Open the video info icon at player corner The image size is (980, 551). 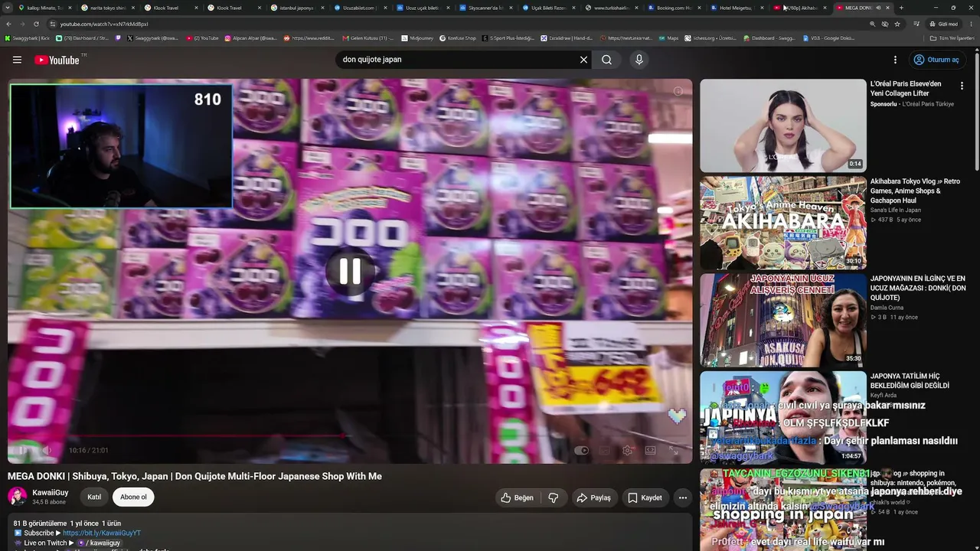point(678,91)
